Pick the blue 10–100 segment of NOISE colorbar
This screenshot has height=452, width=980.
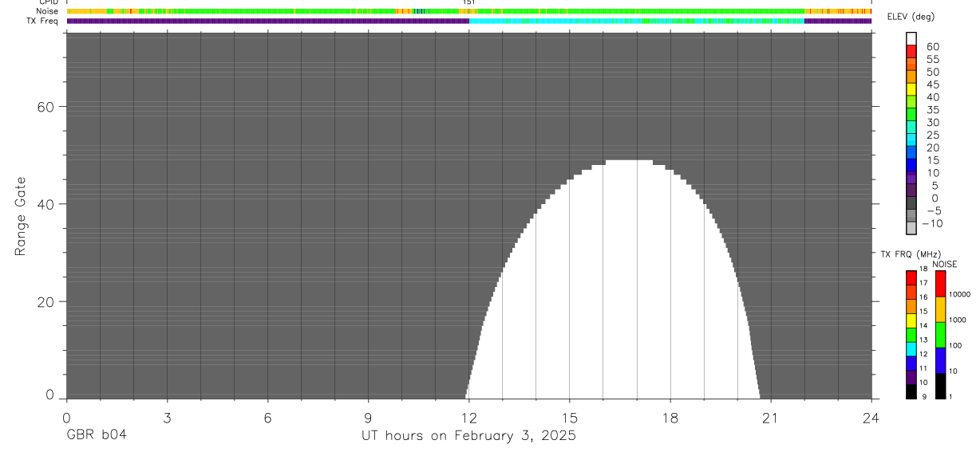pyautogui.click(x=941, y=360)
